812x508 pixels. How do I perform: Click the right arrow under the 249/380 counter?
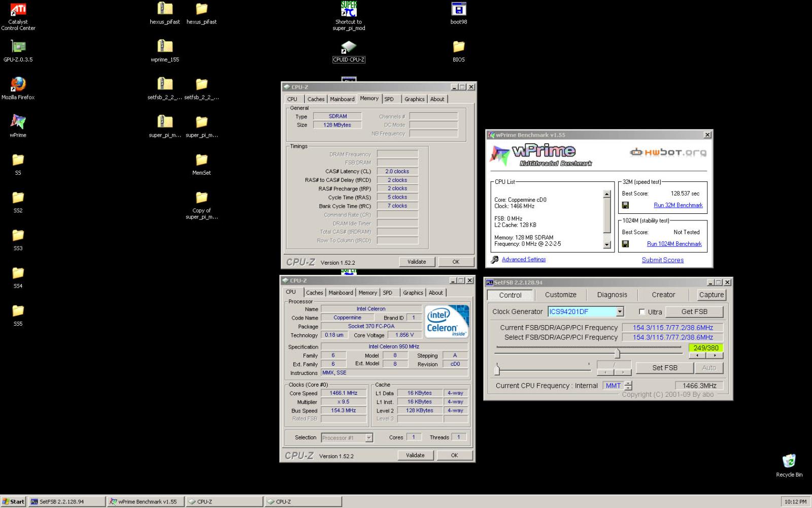(715, 356)
